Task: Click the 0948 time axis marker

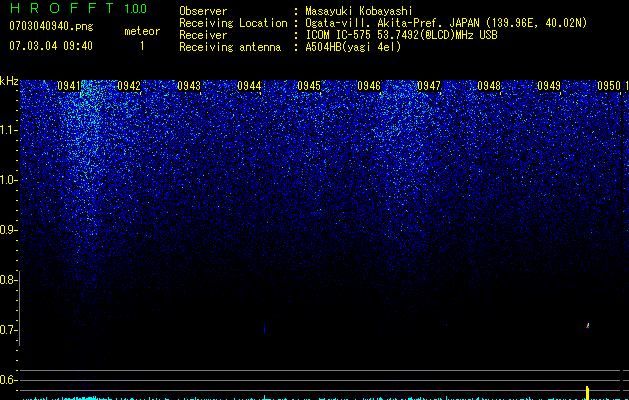Action: 489,86
